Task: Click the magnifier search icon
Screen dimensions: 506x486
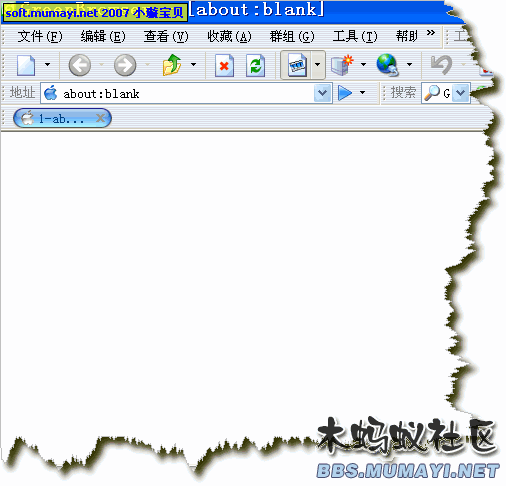Action: (x=432, y=93)
